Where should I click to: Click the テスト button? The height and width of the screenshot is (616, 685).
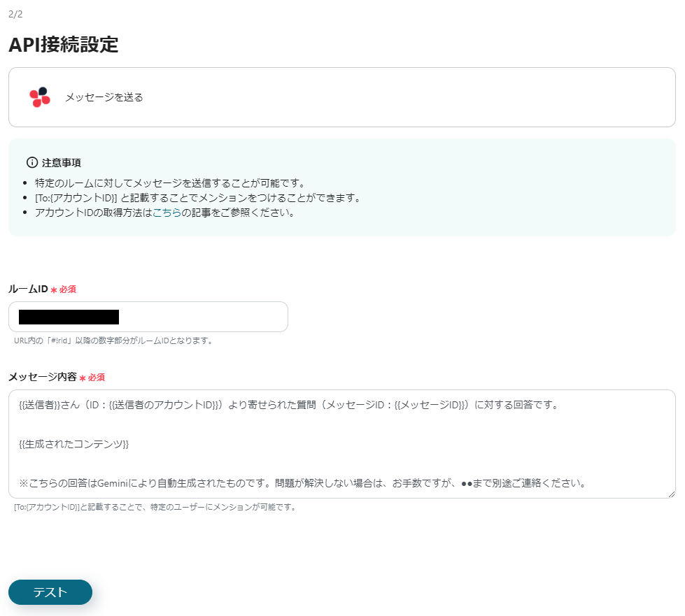[x=50, y=592]
